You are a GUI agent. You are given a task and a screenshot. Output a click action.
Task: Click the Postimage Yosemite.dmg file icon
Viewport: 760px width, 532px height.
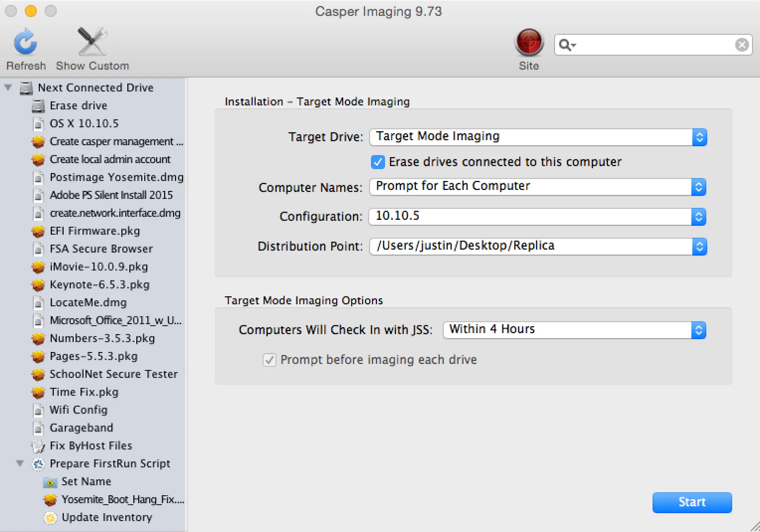[38, 177]
